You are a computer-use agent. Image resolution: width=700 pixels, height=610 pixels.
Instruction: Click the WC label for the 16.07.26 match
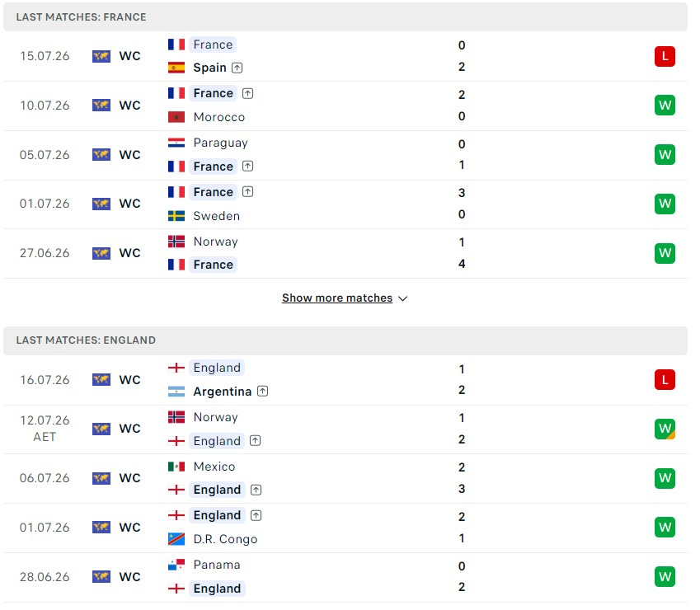click(x=130, y=380)
